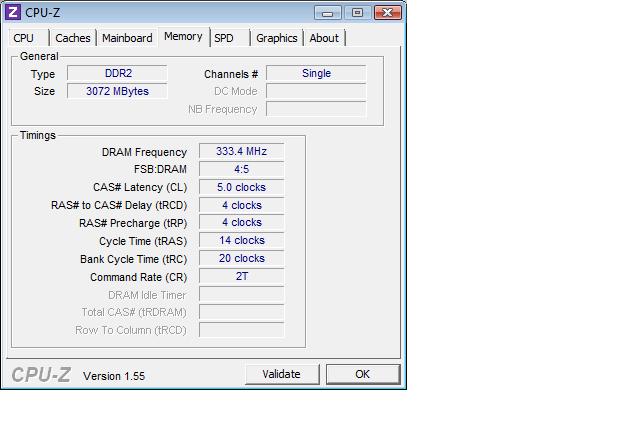Click the CPU-Z title bar text

(43, 13)
